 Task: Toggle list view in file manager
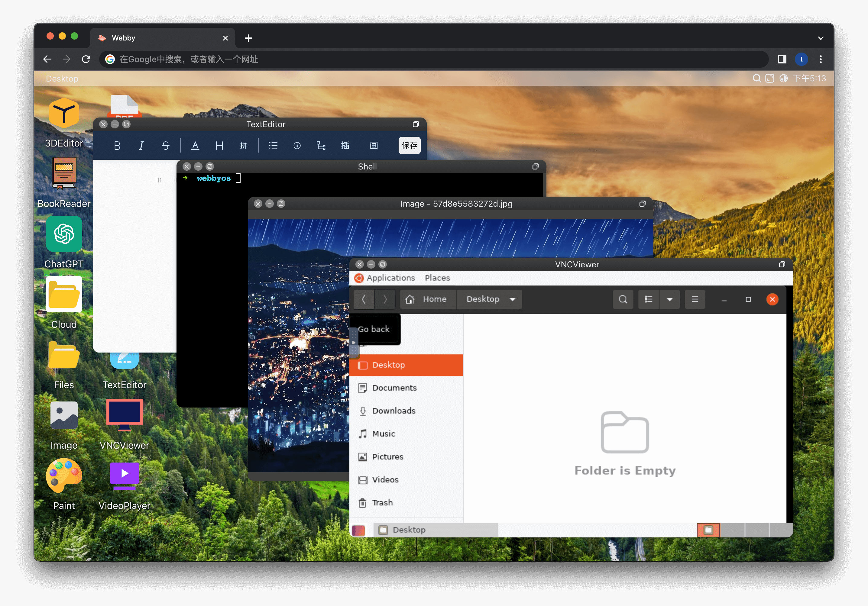648,299
